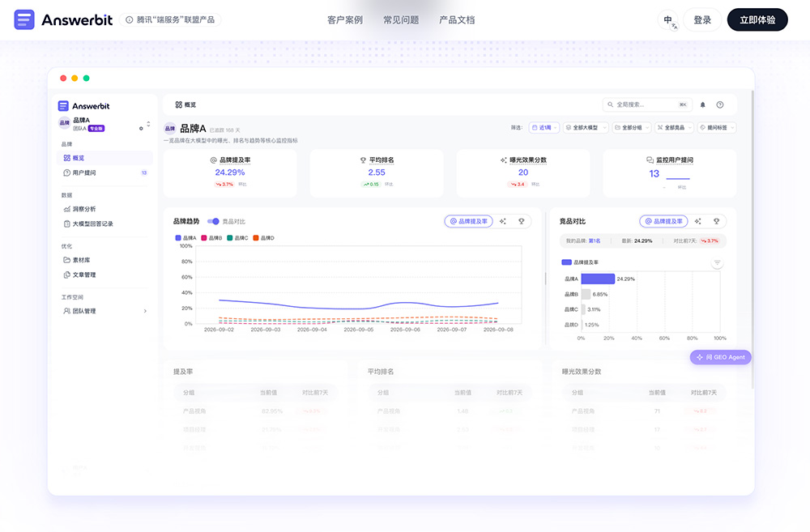The image size is (810, 532).
Task: Open 用户提问 in the sidebar
Action: (x=105, y=172)
